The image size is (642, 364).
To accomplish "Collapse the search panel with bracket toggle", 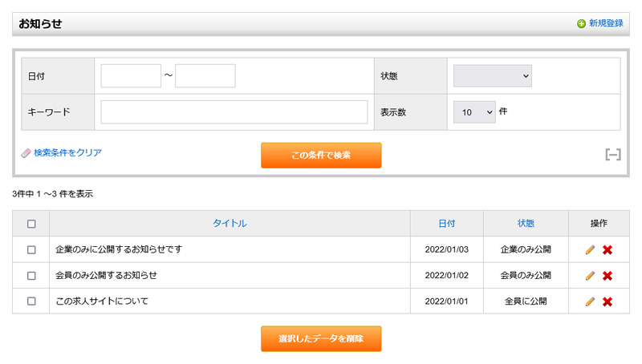I will (613, 155).
